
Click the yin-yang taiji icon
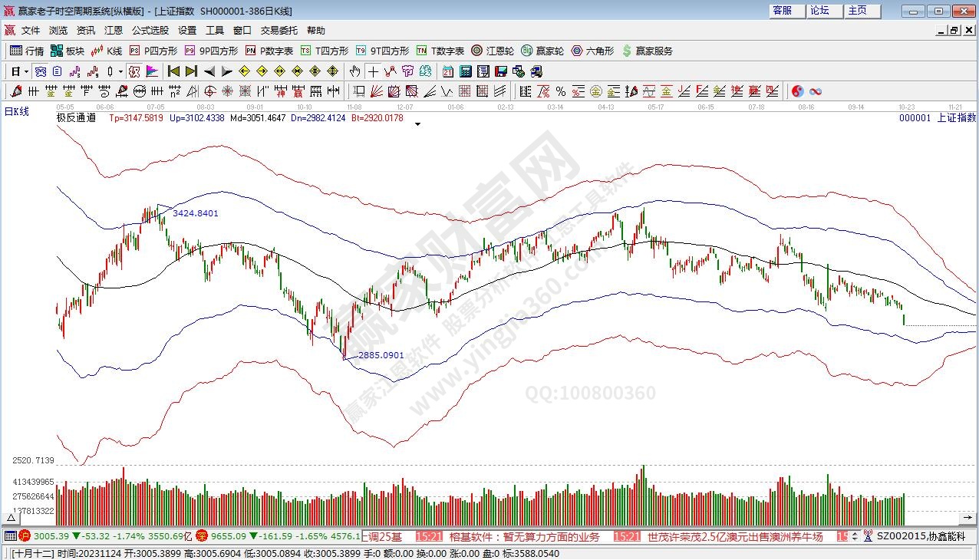coord(797,91)
